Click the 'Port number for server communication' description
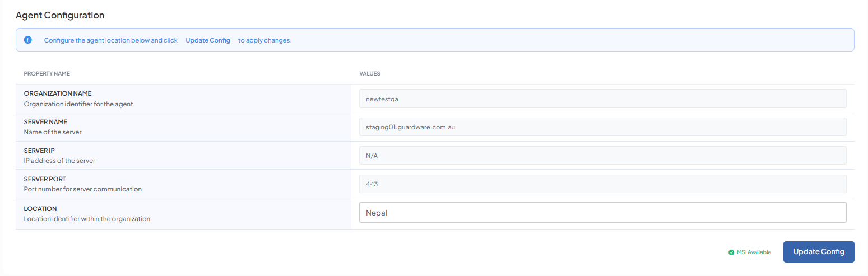Screen dimensions: 868x276 pos(82,189)
